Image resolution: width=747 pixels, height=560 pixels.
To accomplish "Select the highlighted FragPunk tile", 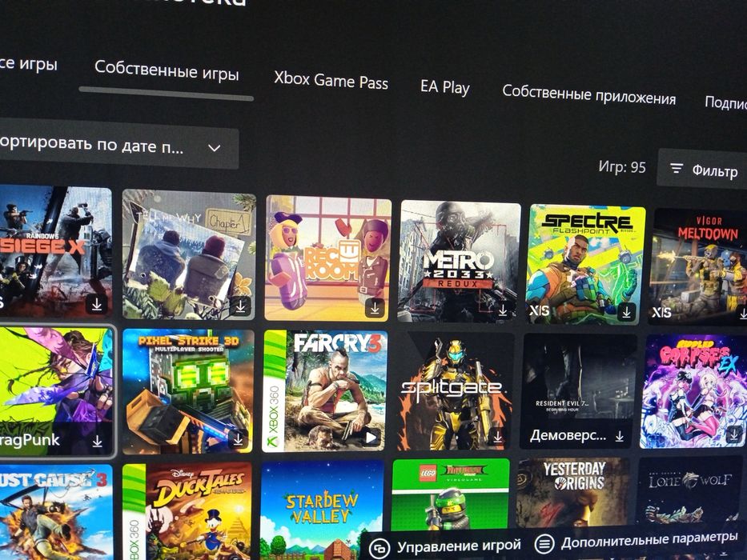I will point(56,391).
